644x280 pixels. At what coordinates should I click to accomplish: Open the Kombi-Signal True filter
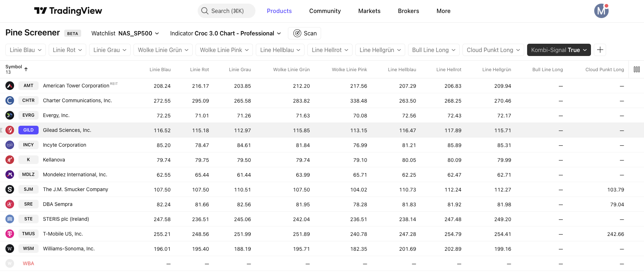pos(558,50)
